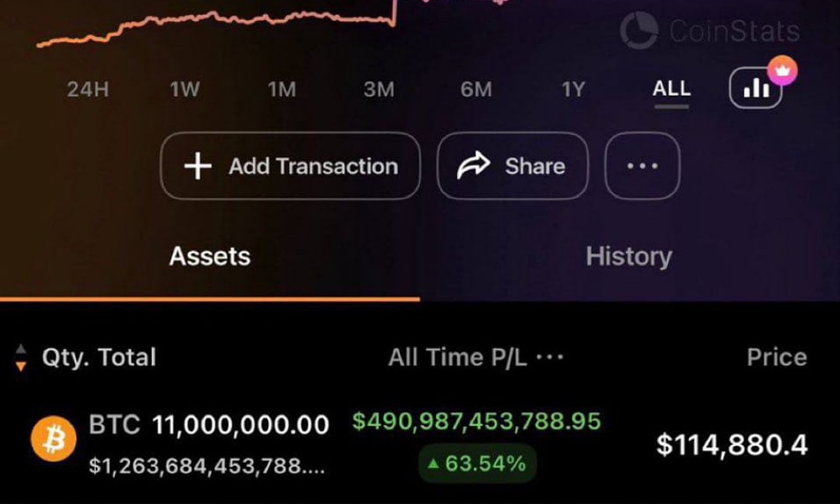Select the 1M chart range

[x=282, y=89]
